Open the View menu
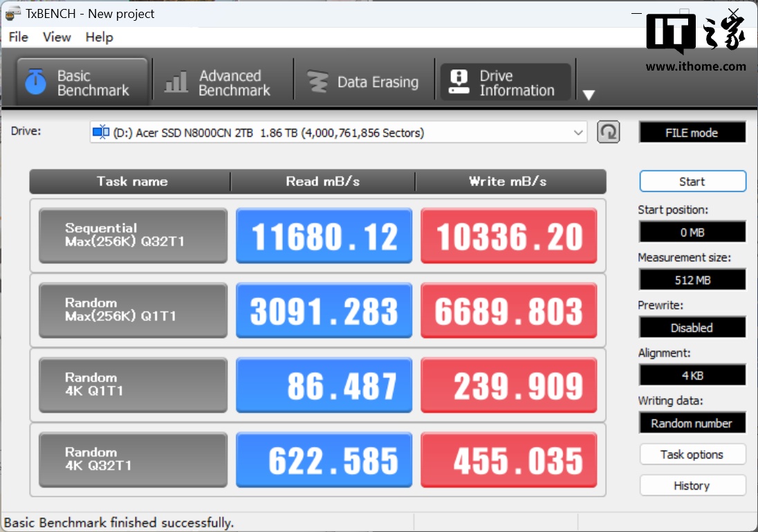The height and width of the screenshot is (532, 758). point(57,37)
